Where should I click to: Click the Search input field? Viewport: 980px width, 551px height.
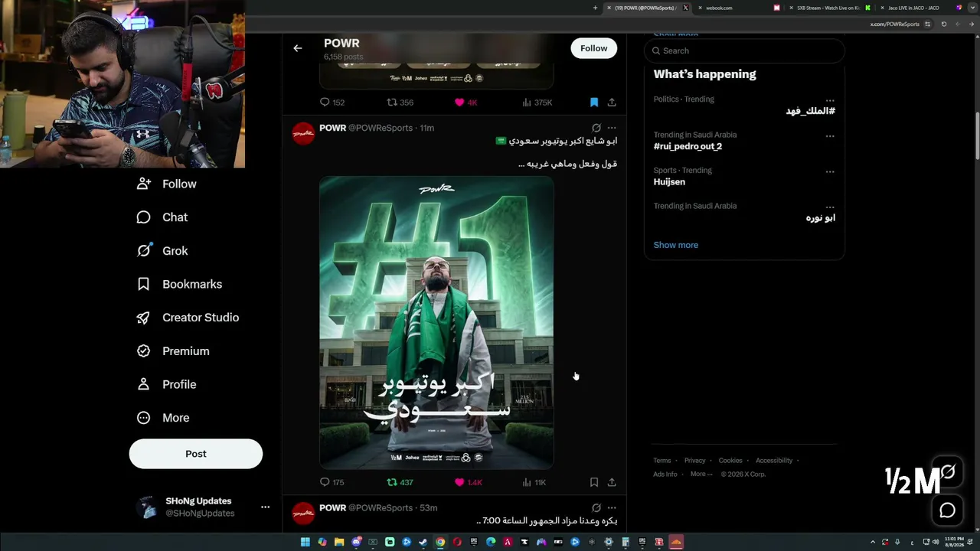tap(744, 51)
